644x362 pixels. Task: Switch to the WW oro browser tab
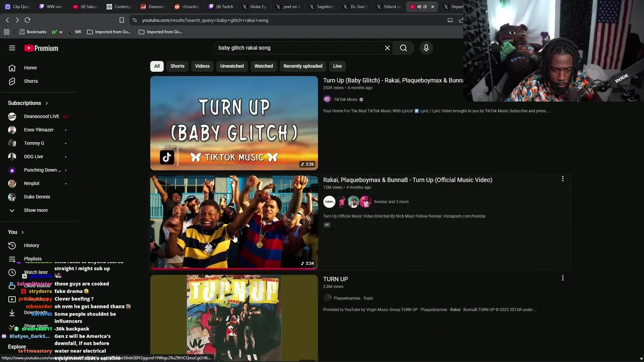50,7
